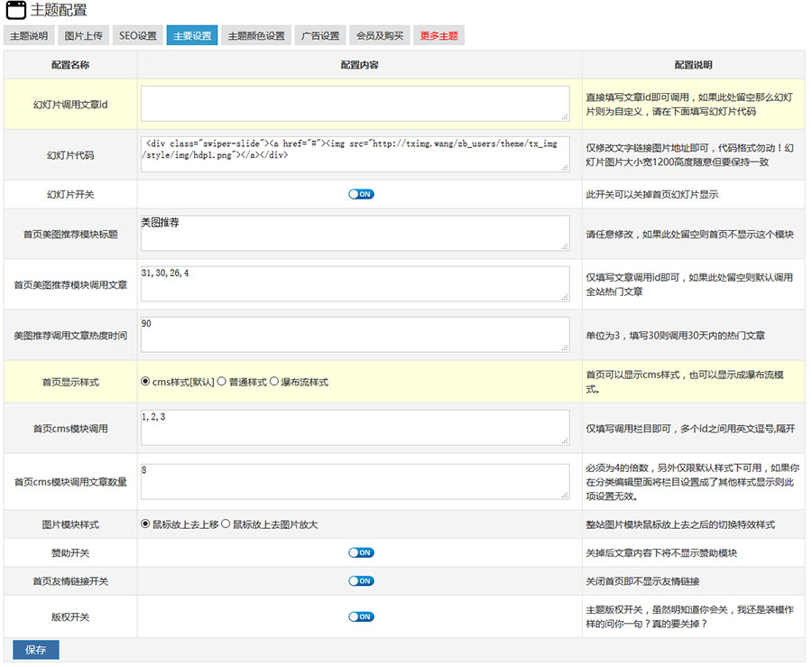Click the 幻灯片调用文章id row label

click(70, 105)
